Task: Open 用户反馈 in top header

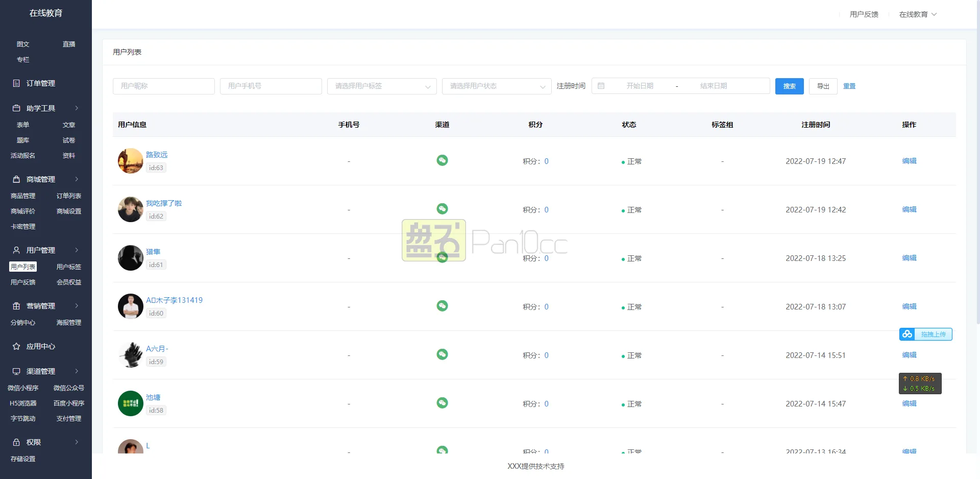Action: (864, 14)
